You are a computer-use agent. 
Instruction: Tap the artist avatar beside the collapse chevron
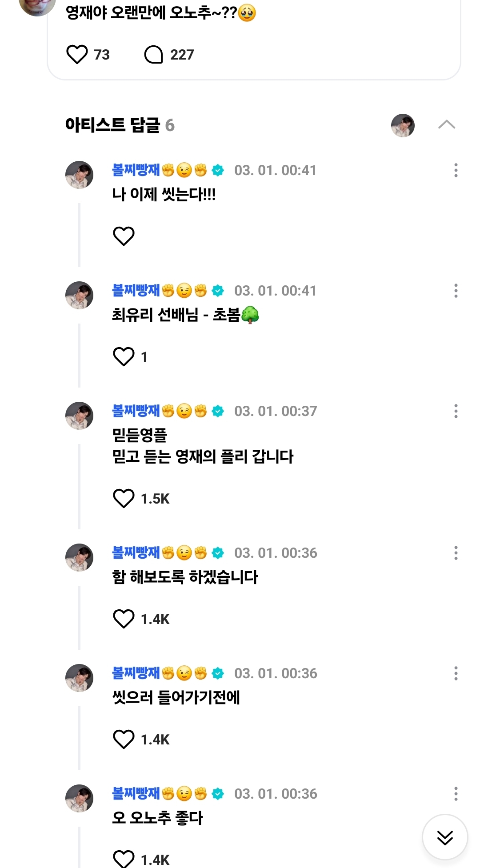pos(403,125)
